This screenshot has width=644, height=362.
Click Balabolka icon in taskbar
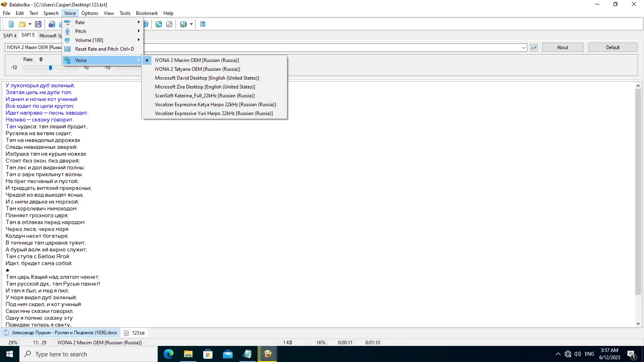pyautogui.click(x=267, y=354)
